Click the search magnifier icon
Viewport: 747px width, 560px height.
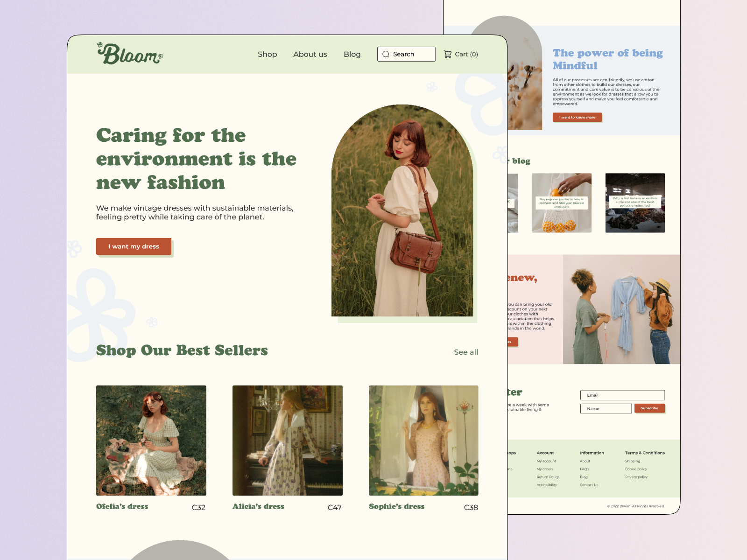[386, 54]
